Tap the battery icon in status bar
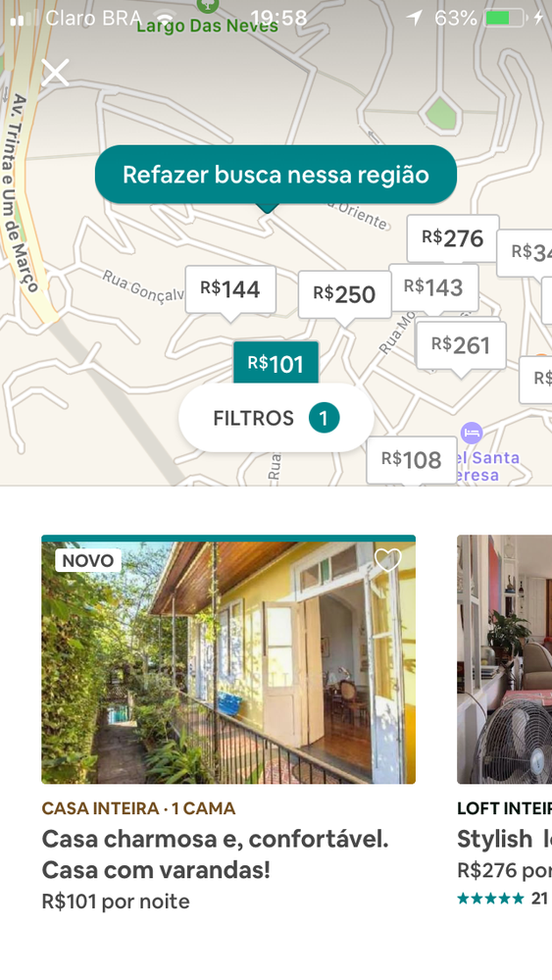 pyautogui.click(x=505, y=18)
